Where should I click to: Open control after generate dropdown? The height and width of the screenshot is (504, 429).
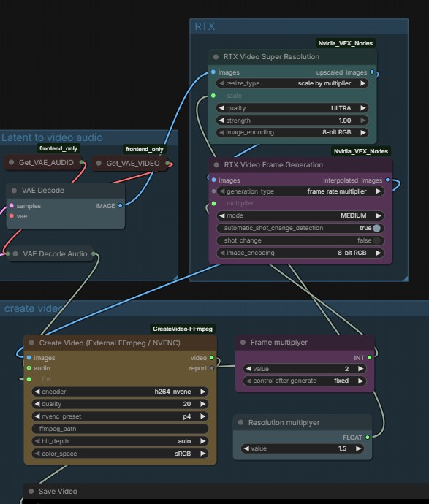(x=305, y=381)
